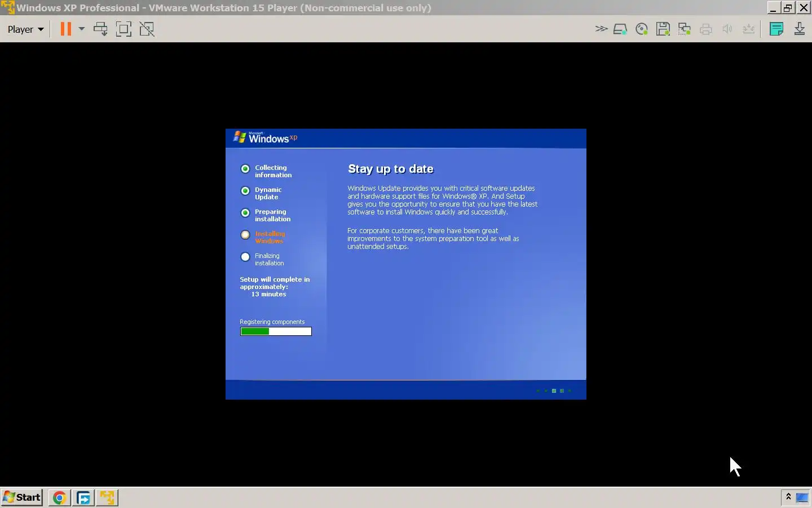The height and width of the screenshot is (508, 812).
Task: Click the hard disk device icon
Action: pyautogui.click(x=620, y=29)
